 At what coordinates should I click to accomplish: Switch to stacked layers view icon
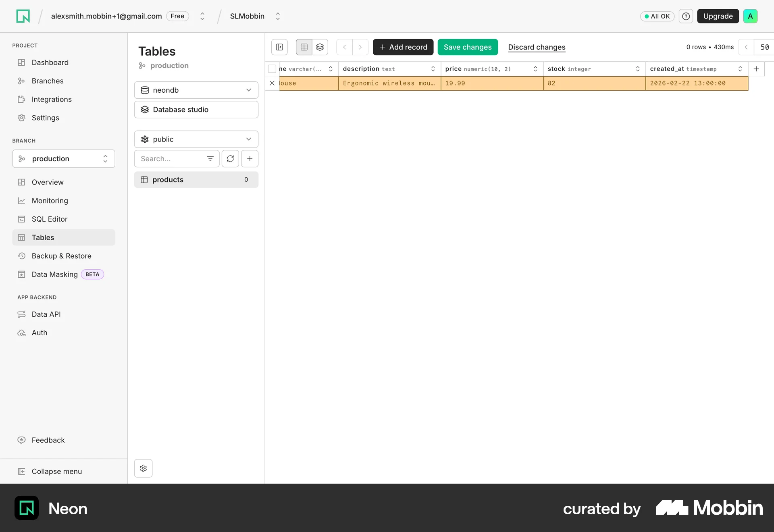click(x=320, y=47)
